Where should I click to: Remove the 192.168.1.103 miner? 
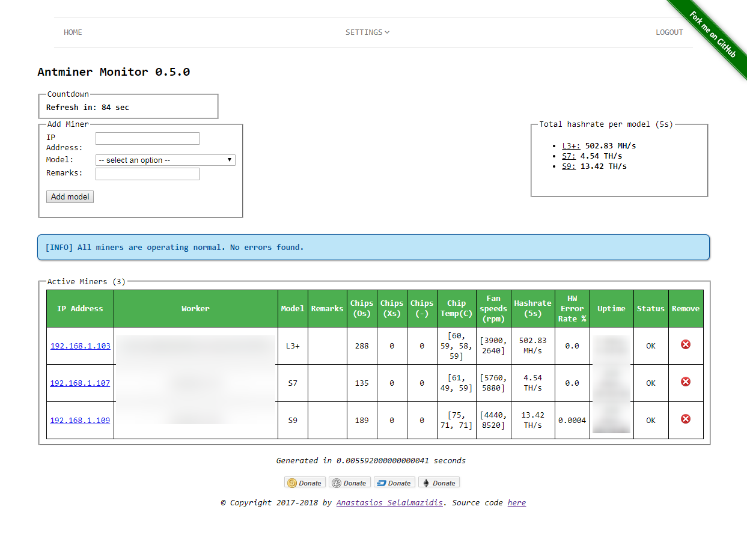(x=685, y=344)
